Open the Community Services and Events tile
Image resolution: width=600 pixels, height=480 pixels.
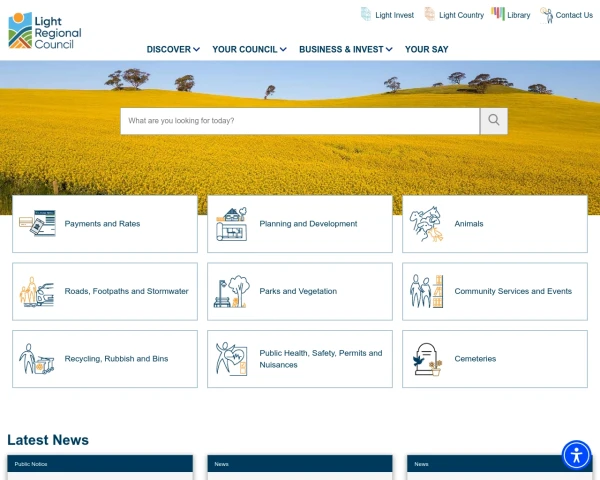(495, 291)
